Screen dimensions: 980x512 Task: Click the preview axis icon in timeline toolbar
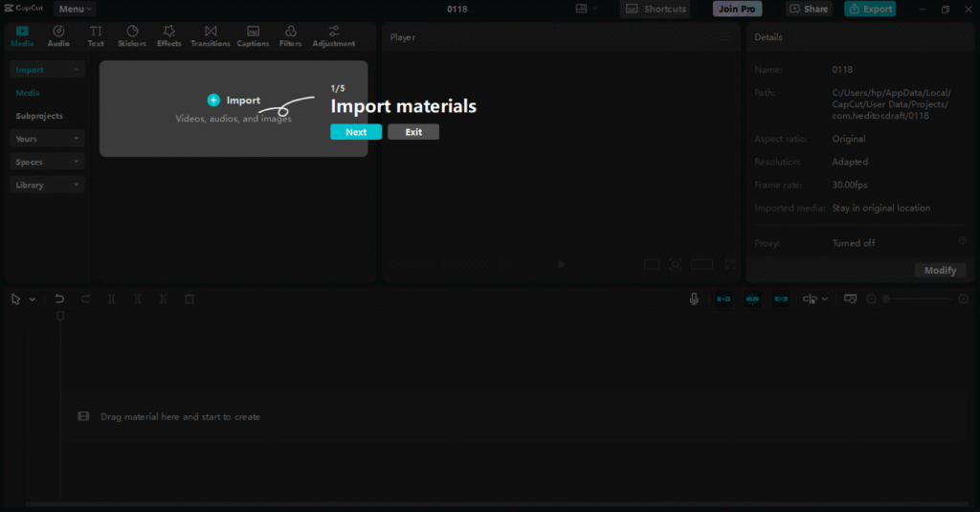pos(810,299)
